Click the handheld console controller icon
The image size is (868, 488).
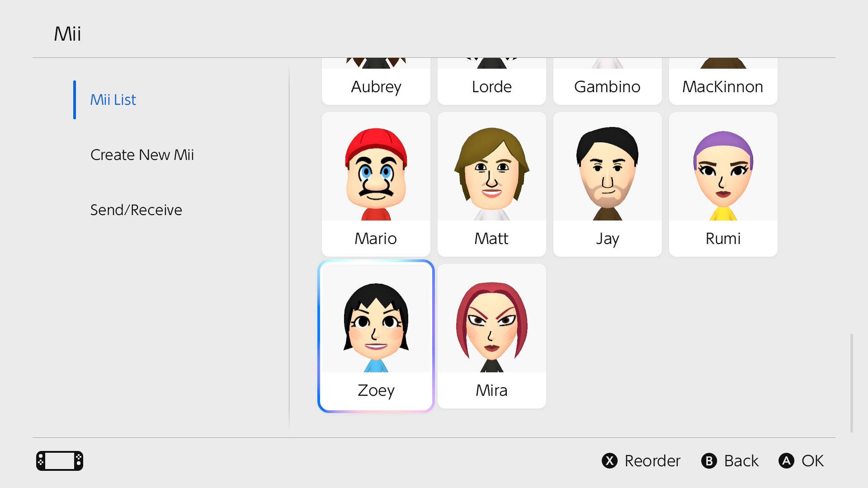[60, 461]
